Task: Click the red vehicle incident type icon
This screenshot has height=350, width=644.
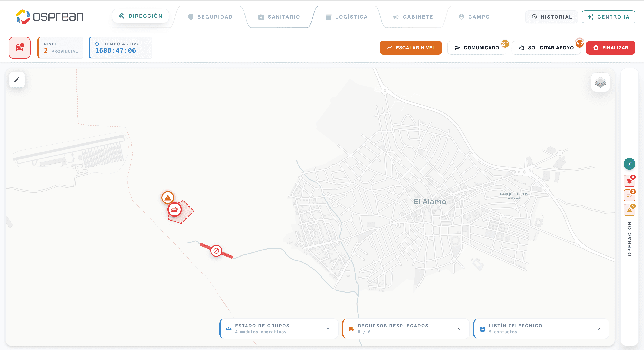Action: [20, 47]
